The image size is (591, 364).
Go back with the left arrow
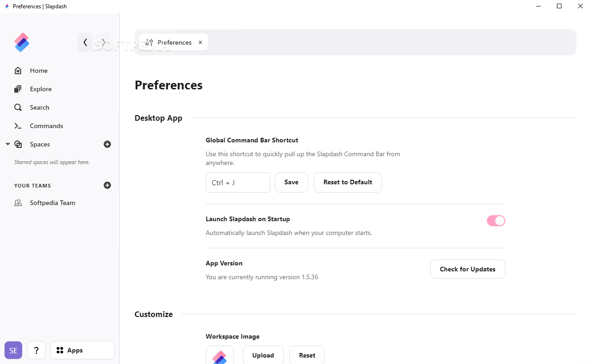pyautogui.click(x=85, y=42)
